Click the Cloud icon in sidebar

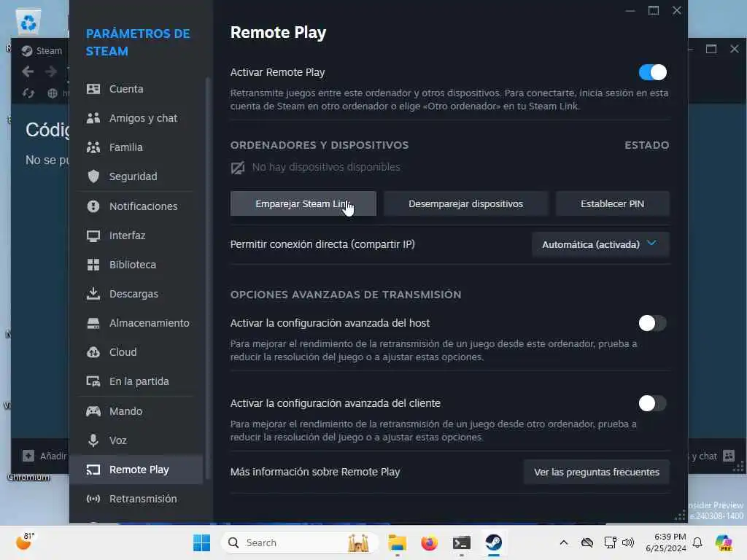pos(93,352)
